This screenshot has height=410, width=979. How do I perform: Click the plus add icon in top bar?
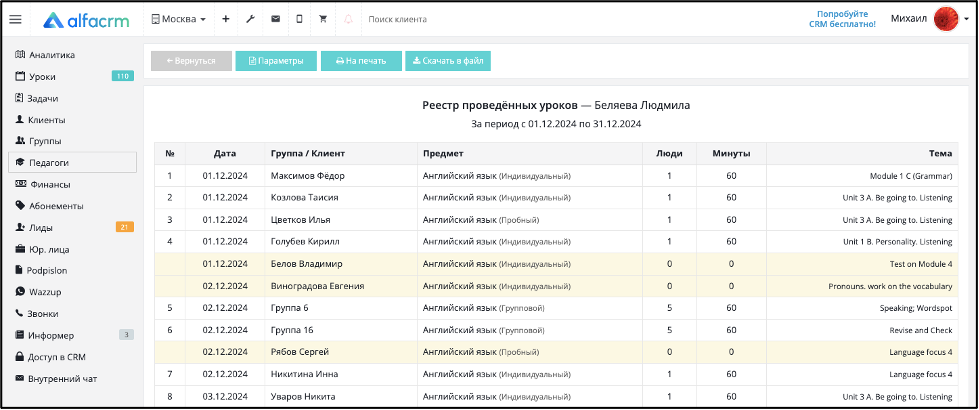[226, 19]
